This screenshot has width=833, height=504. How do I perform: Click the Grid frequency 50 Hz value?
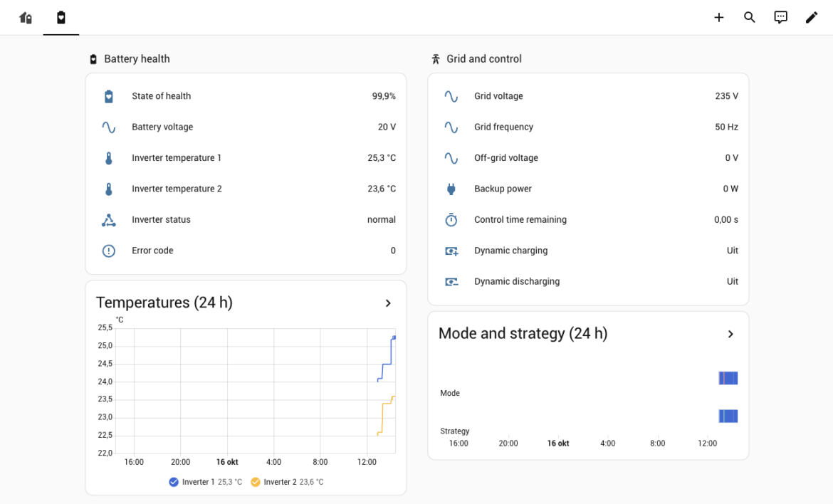pyautogui.click(x=726, y=127)
